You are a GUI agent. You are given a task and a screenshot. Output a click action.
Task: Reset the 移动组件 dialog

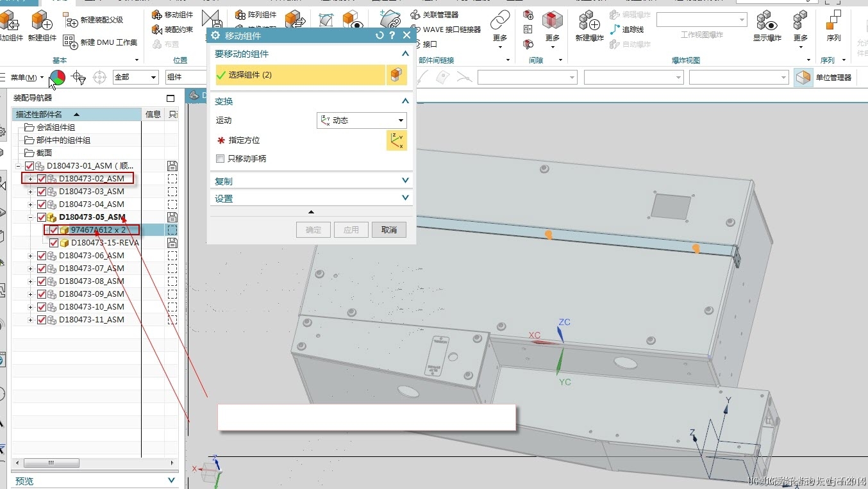tap(380, 36)
